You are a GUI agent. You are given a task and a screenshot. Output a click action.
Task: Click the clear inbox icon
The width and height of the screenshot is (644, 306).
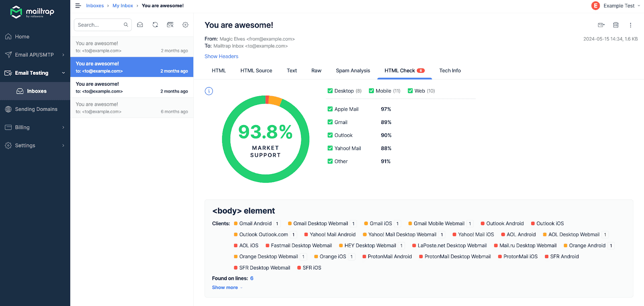pyautogui.click(x=170, y=25)
